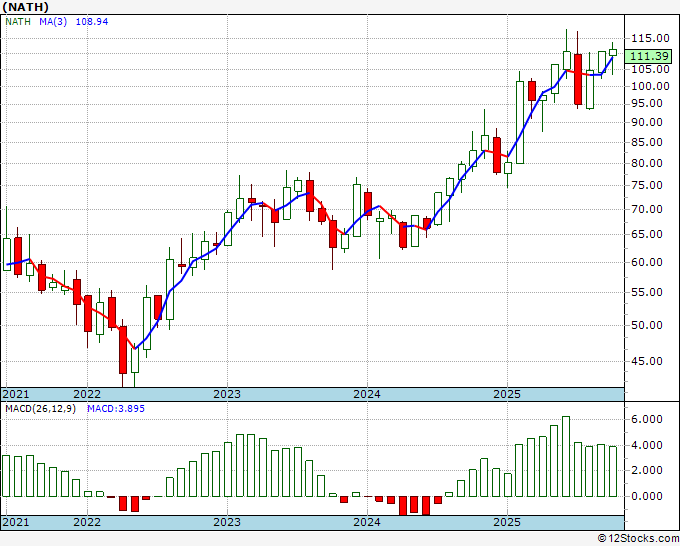The height and width of the screenshot is (546, 680).
Task: Click the 4.000 MACD axis label
Action: (646, 445)
